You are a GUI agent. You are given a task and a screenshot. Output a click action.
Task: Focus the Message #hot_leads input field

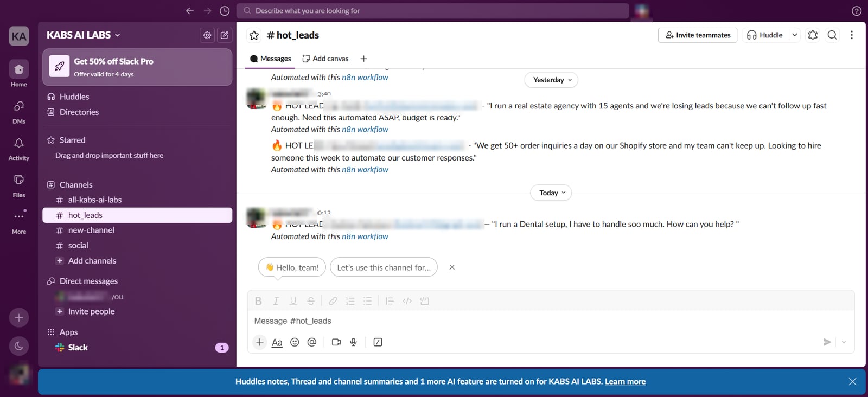551,321
